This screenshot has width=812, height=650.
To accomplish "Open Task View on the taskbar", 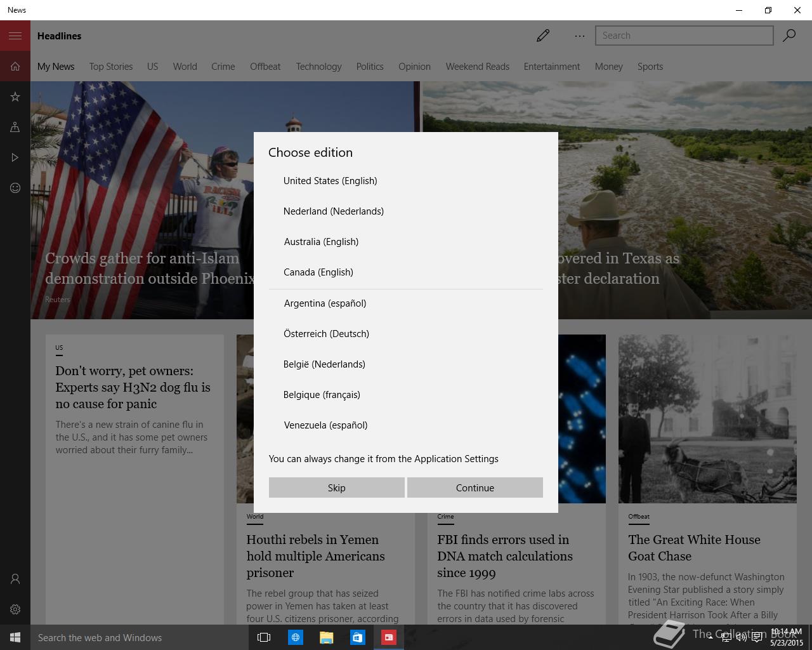I will click(x=264, y=637).
